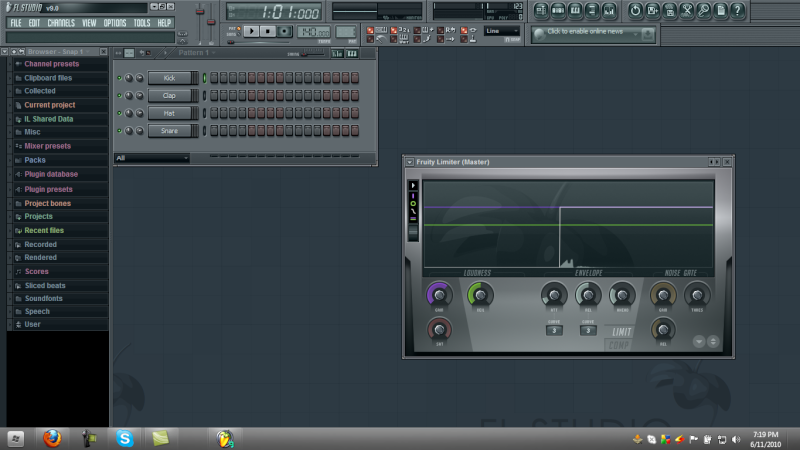Open the TOOLS menu

142,23
